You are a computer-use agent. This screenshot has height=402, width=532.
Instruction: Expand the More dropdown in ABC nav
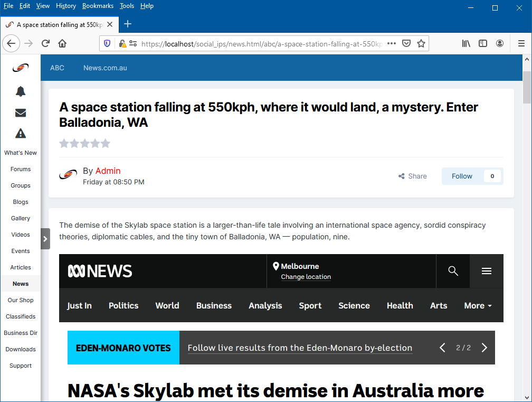coord(478,305)
